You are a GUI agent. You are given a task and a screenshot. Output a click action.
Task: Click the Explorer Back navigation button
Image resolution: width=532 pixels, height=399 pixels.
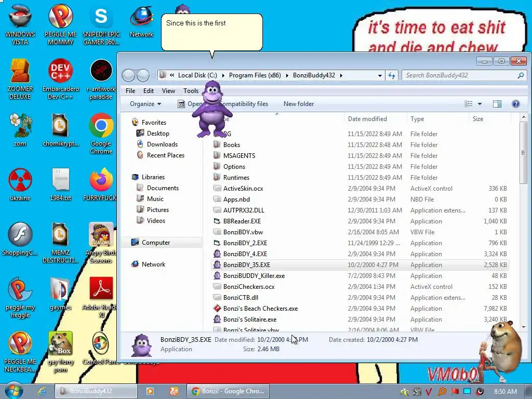pyautogui.click(x=129, y=75)
